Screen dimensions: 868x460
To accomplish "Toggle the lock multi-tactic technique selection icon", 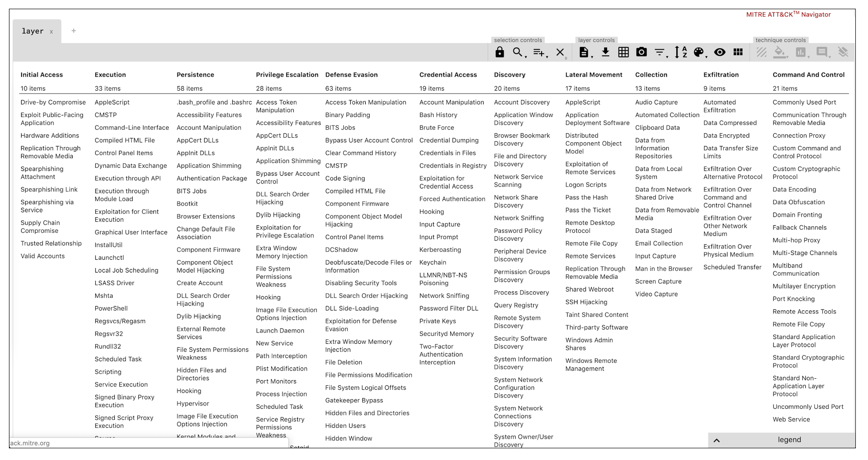I will [x=499, y=52].
